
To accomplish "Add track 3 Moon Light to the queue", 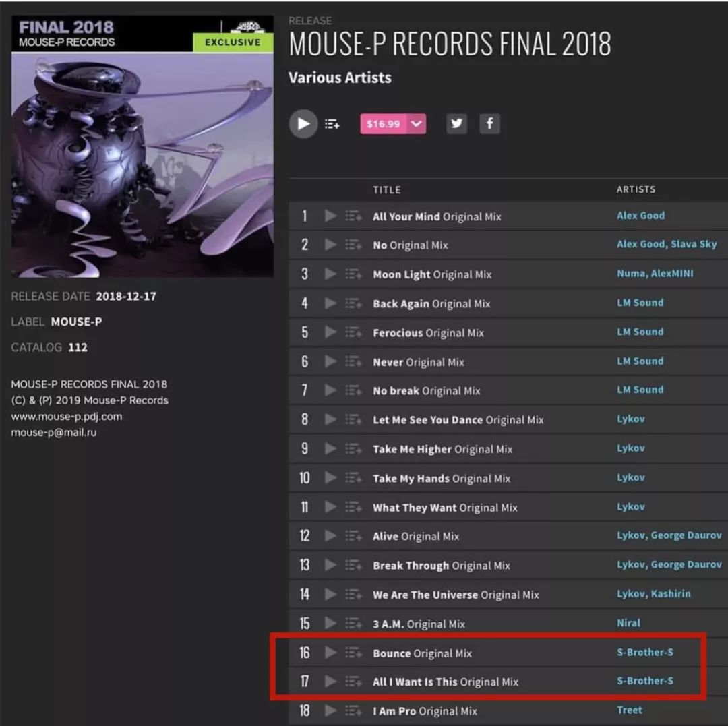I will (x=353, y=274).
